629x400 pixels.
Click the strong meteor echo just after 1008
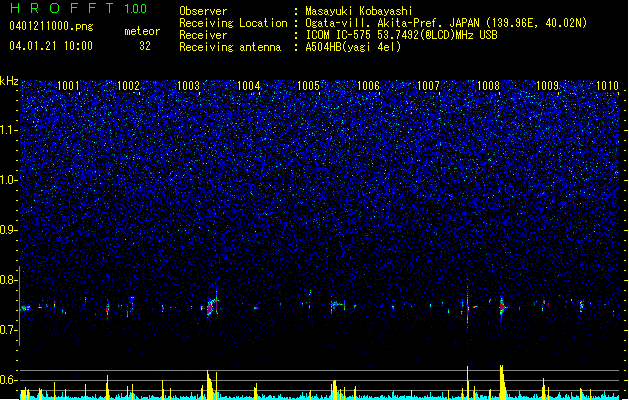502,307
